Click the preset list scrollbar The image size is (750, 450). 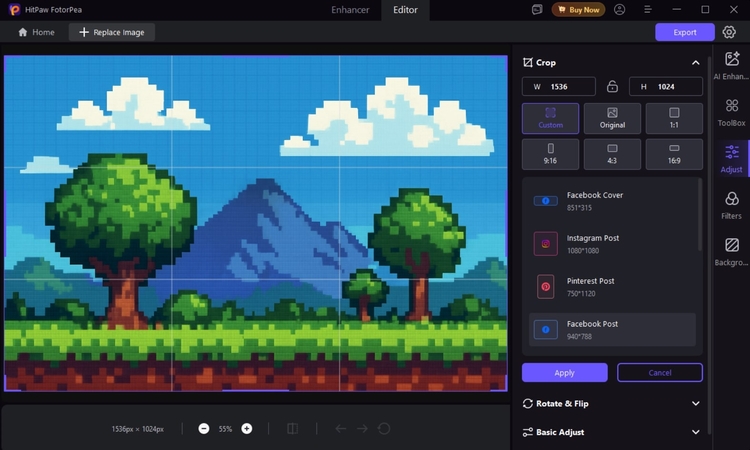pos(700,214)
